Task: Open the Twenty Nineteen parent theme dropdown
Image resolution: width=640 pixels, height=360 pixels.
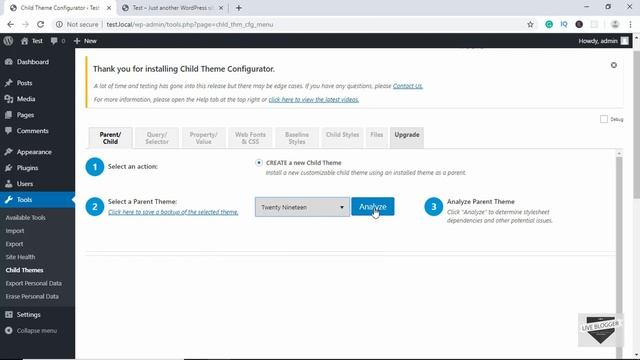Action: [302, 207]
